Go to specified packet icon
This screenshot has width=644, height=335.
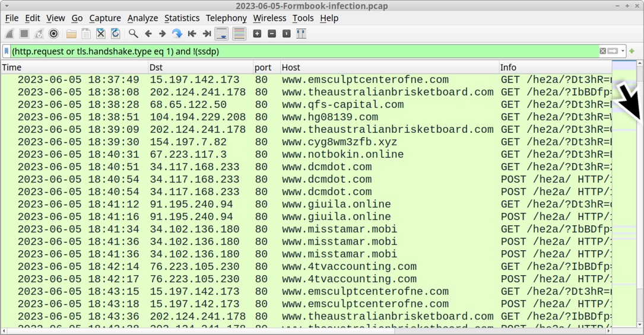(x=177, y=34)
